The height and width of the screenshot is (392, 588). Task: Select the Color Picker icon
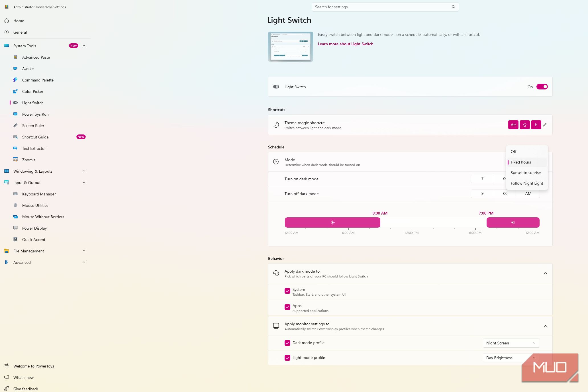[15, 91]
